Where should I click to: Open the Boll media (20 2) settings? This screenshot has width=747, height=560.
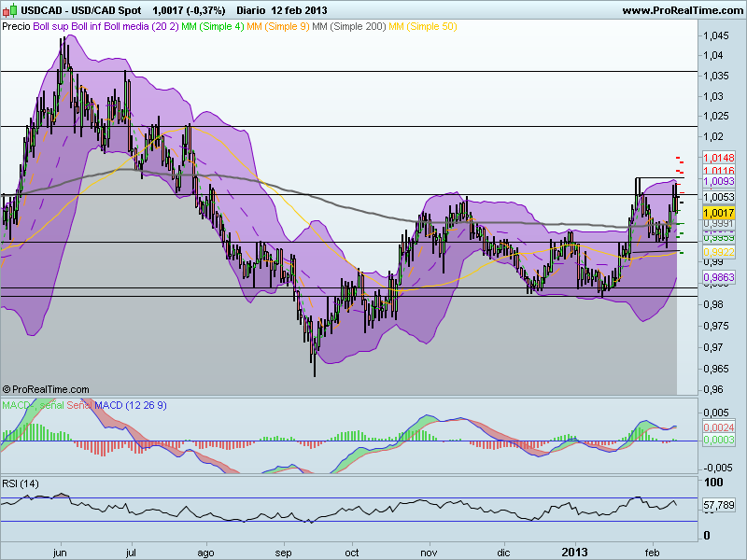[142, 26]
